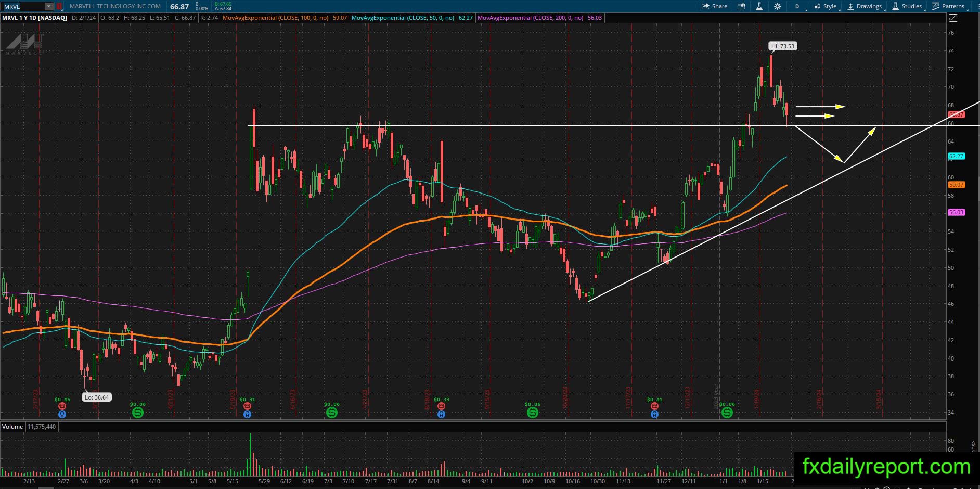Click the 3/15/24 expiration date marker
The image size is (980, 489).
pos(879,400)
